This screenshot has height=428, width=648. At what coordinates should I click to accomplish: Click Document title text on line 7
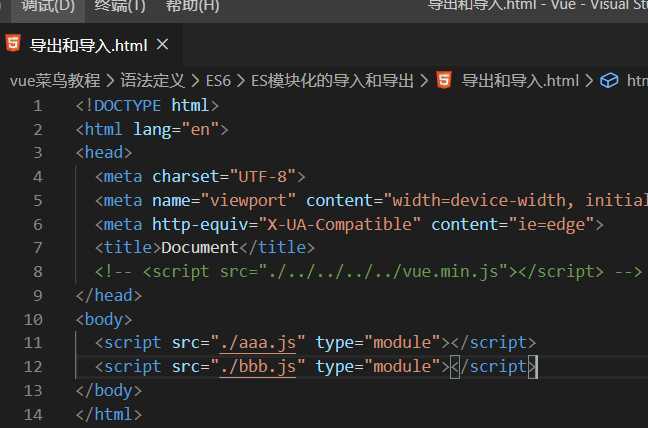[200, 248]
